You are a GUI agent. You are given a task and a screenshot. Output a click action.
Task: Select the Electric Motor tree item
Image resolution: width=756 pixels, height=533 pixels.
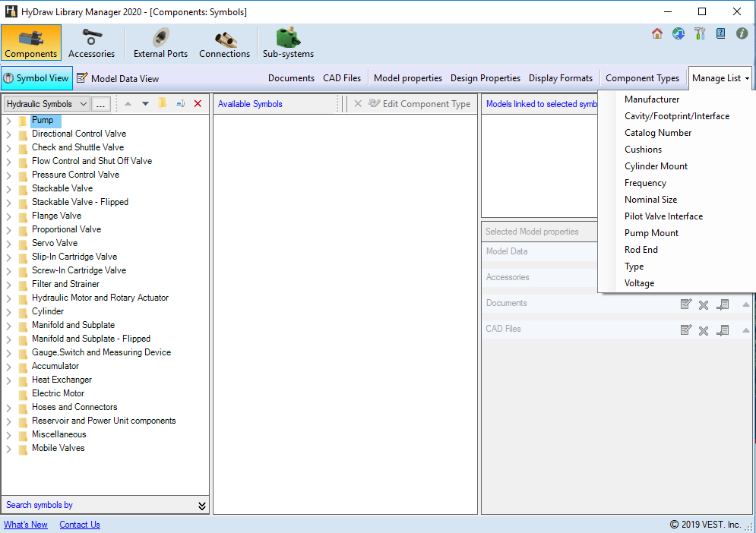(x=58, y=393)
